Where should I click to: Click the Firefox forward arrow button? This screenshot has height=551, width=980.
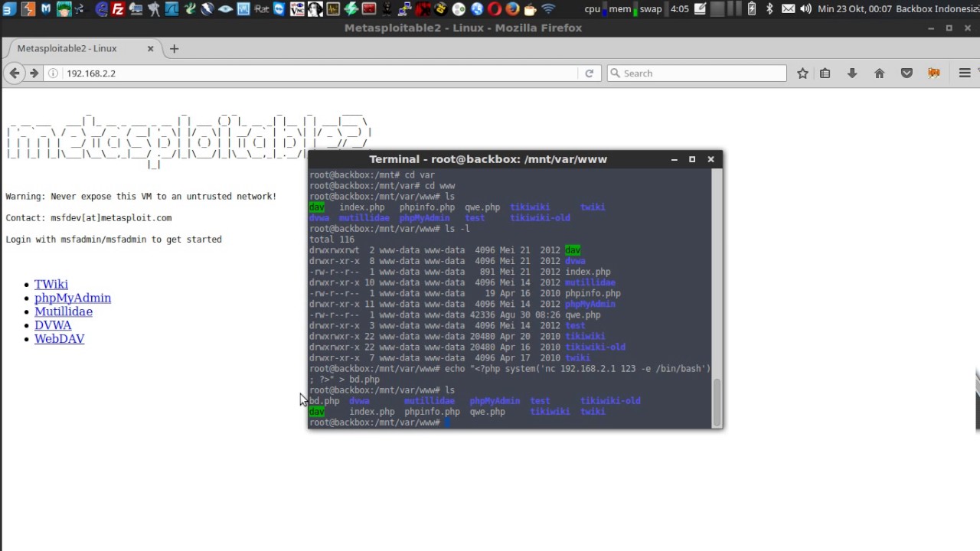pos(34,73)
